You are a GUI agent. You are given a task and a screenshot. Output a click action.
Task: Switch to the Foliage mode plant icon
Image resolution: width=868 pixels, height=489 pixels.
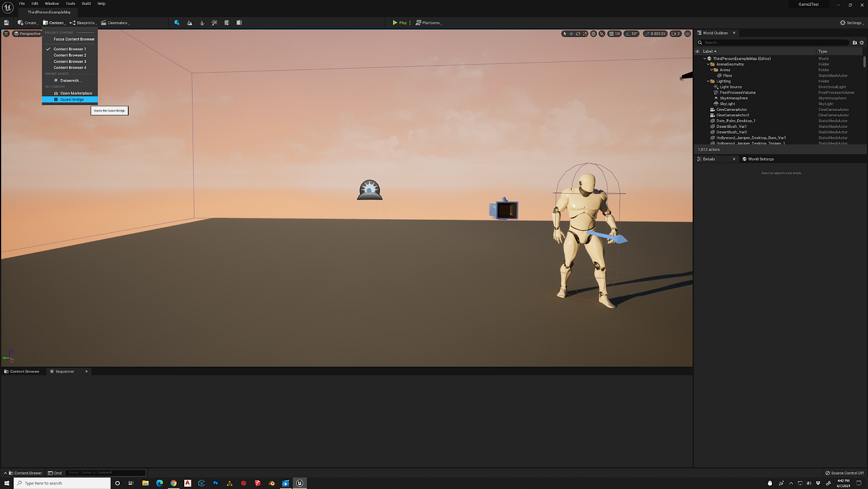pos(202,23)
